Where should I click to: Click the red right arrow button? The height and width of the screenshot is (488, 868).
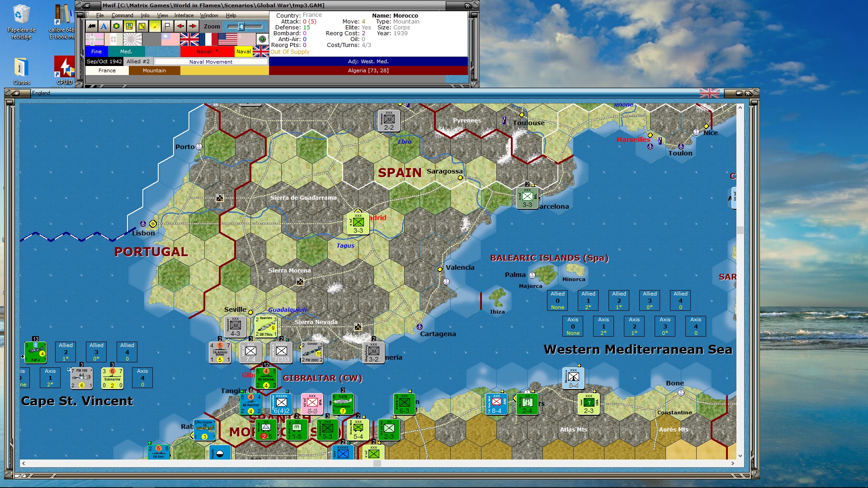point(193,26)
